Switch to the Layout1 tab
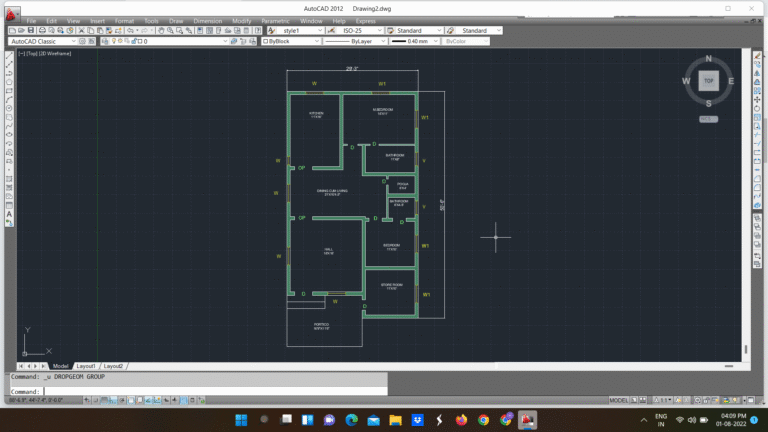The width and height of the screenshot is (768, 432). [x=86, y=366]
